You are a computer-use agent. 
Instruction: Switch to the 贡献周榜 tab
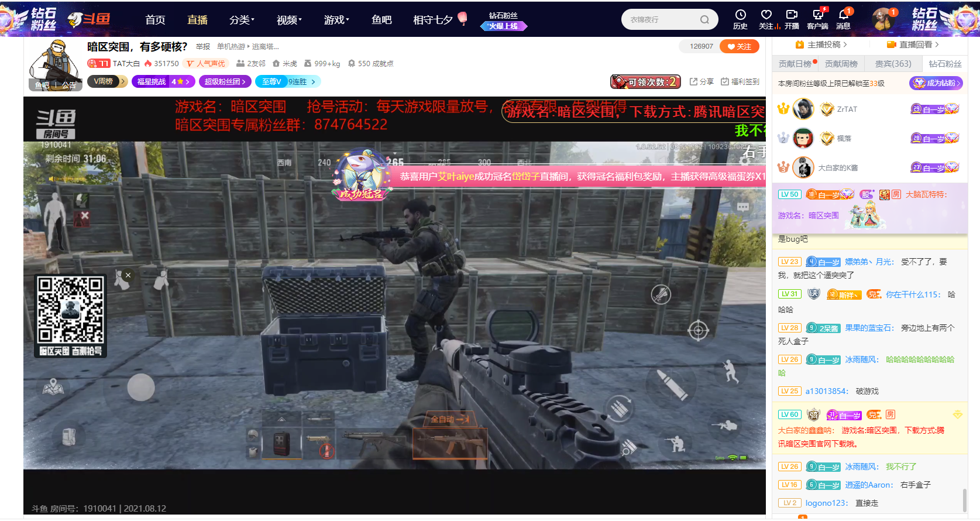pos(841,64)
